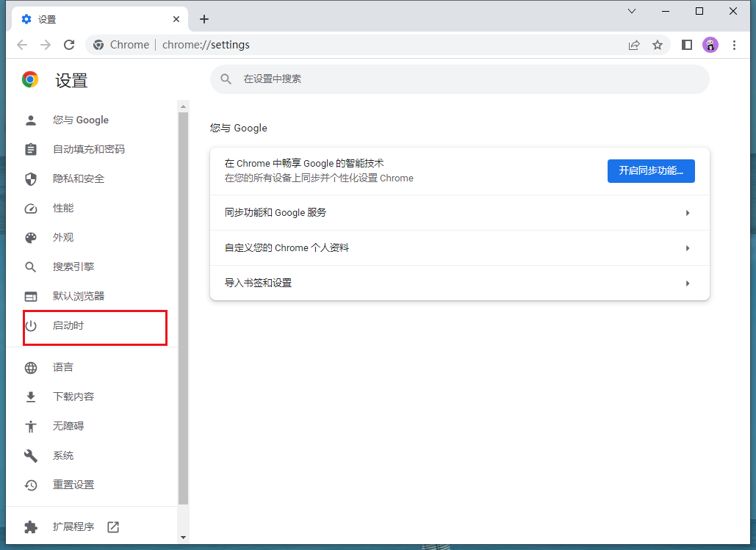Click the browser back arrow
The image size is (756, 550).
point(22,45)
